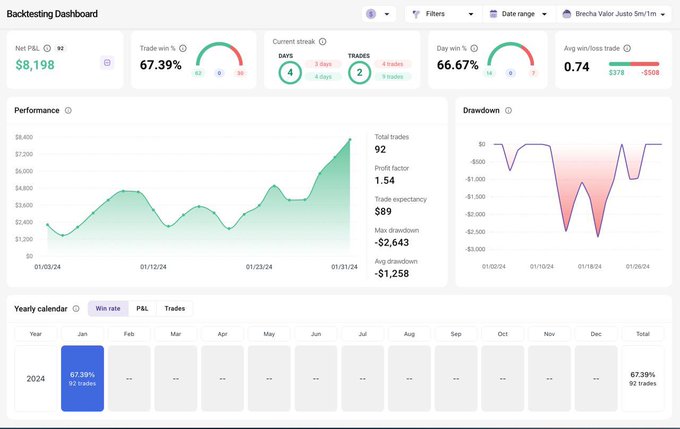
Task: Click the January 67.39% calendar cell
Action: pyautogui.click(x=82, y=378)
